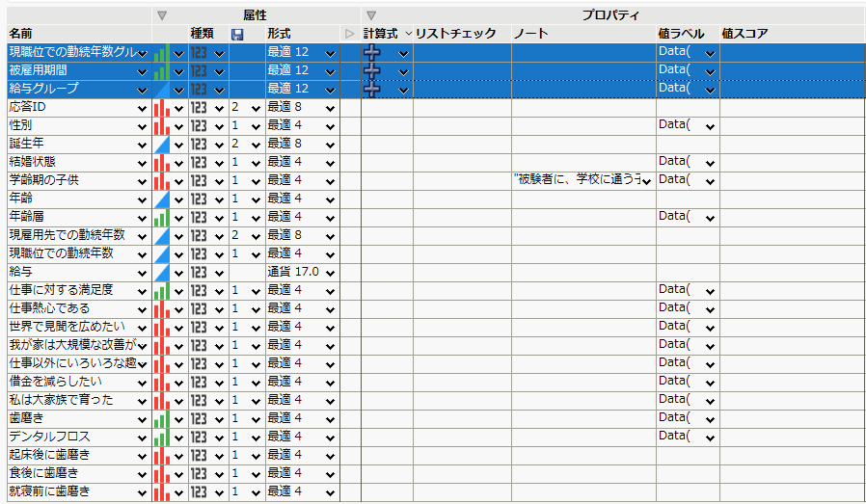Click the formula plus icon for 給与グループ
This screenshot has width=866, height=504.
(371, 90)
